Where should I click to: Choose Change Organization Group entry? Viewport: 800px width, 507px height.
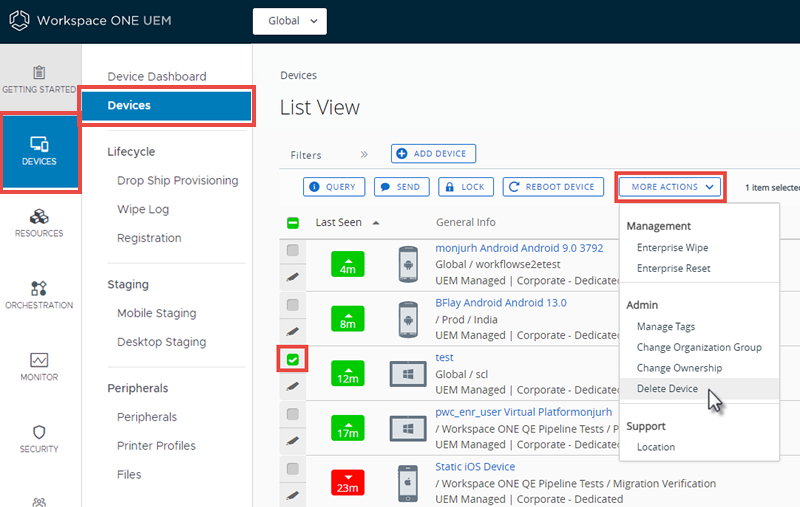[699, 347]
